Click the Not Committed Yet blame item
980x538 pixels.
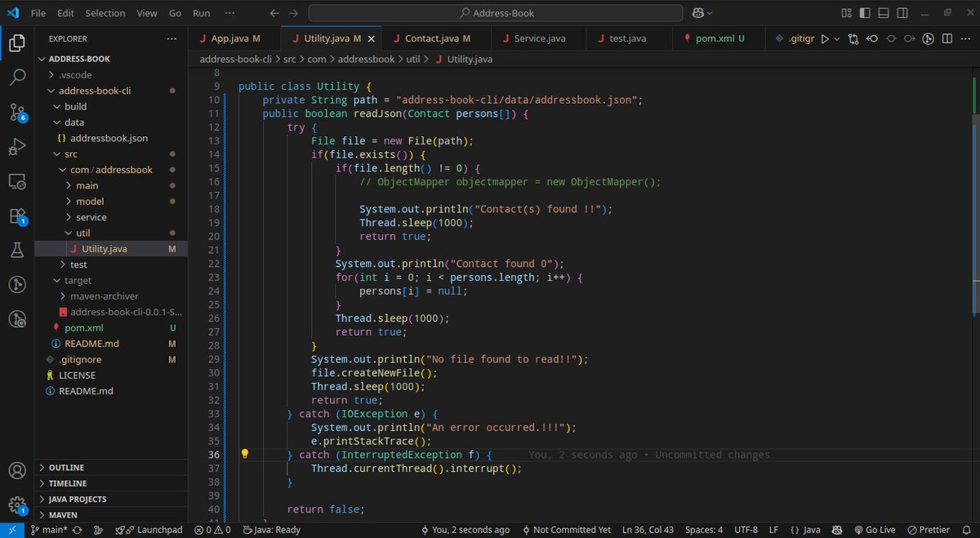[567, 530]
